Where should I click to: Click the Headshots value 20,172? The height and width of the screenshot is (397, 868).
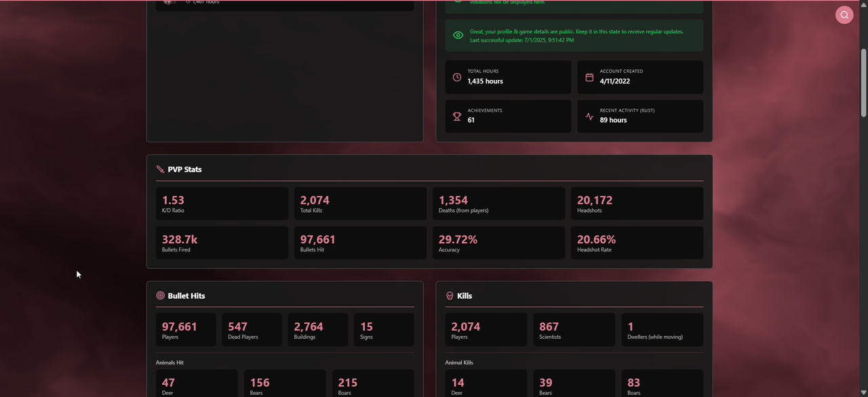pyautogui.click(x=595, y=200)
